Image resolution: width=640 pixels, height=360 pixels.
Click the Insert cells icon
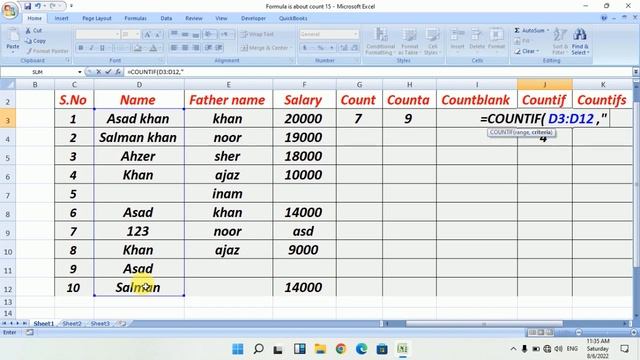point(457,34)
